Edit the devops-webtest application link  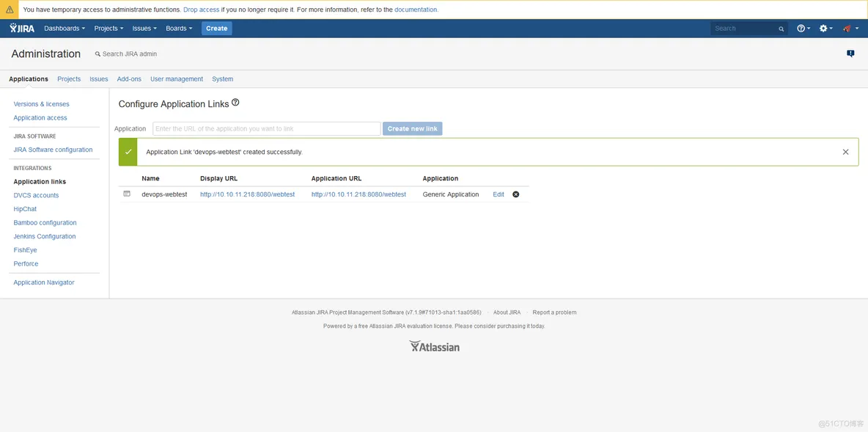coord(499,194)
